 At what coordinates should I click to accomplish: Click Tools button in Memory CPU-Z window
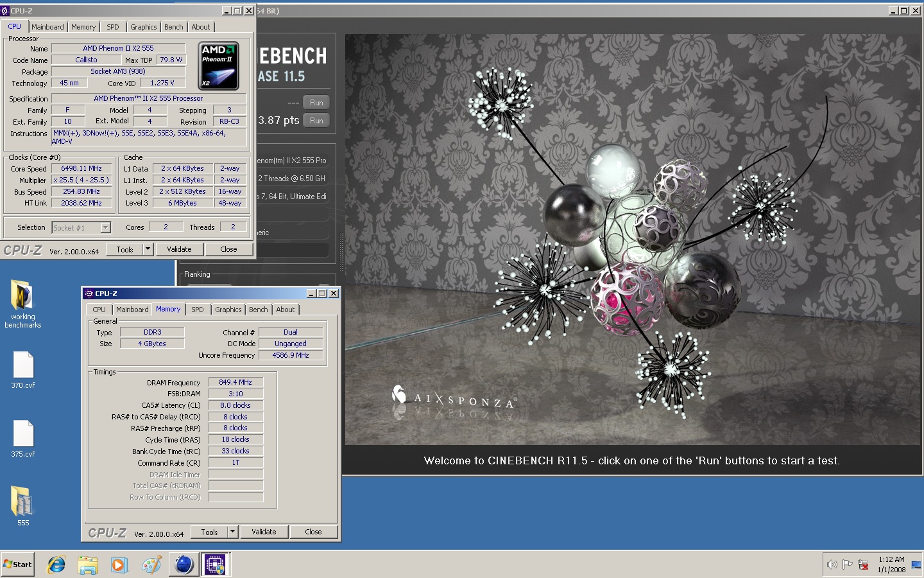(x=210, y=531)
